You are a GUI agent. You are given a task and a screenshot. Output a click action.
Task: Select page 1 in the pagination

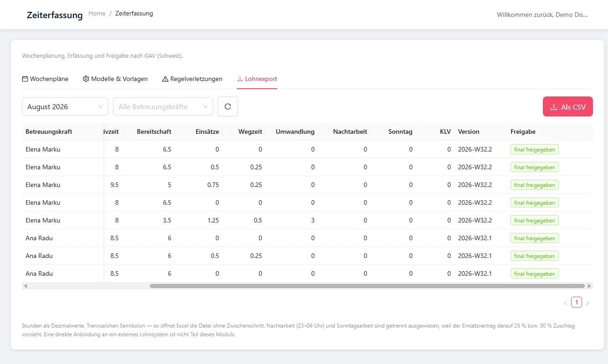coord(577,302)
